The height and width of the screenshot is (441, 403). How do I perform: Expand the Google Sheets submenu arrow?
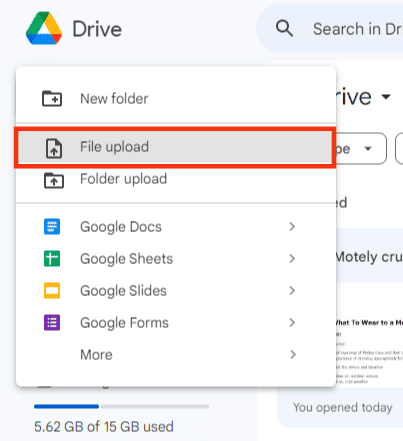(292, 258)
